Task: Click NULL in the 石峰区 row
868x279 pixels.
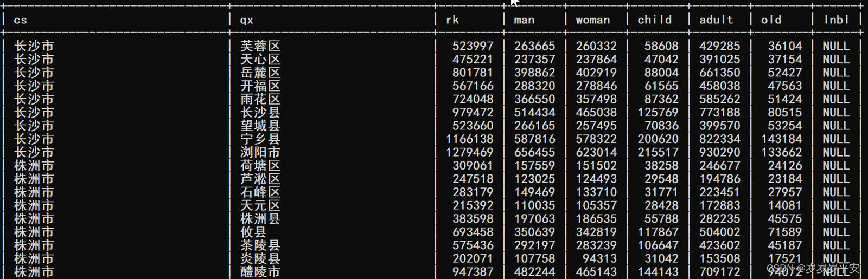Action: (x=836, y=192)
